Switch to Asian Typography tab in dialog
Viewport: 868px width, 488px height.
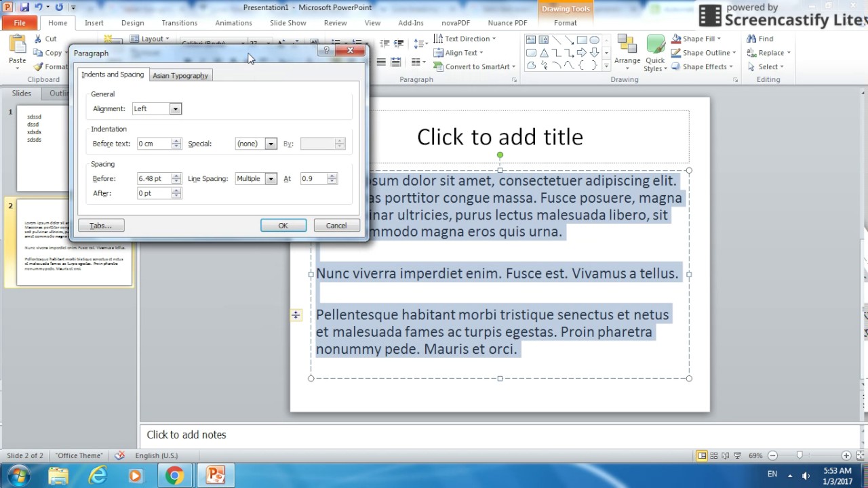[x=180, y=76]
